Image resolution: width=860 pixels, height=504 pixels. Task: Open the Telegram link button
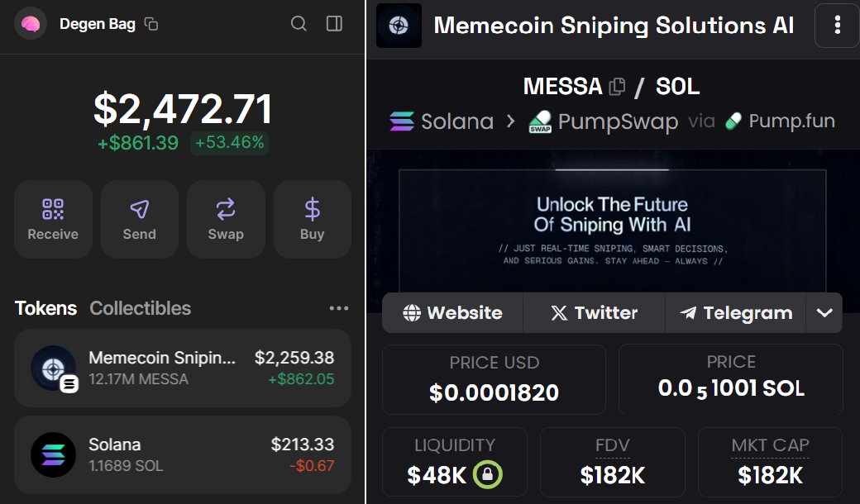click(x=735, y=313)
